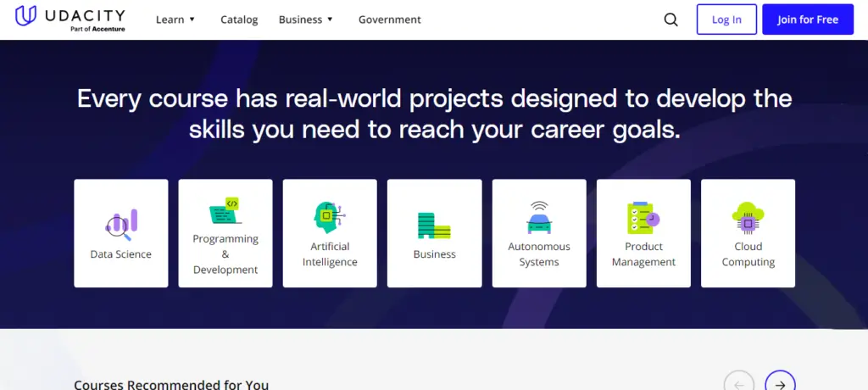Click the Log In button
The width and height of the screenshot is (868, 390).
click(x=726, y=19)
